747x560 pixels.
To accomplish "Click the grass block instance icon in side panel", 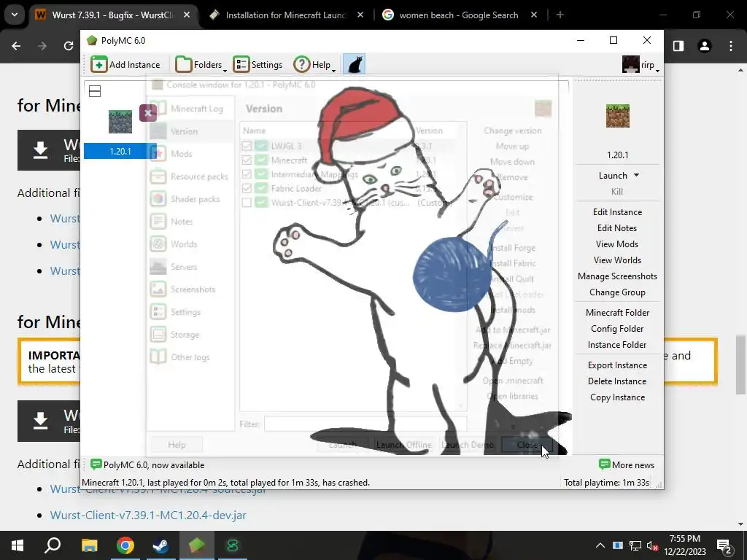I will [x=617, y=116].
